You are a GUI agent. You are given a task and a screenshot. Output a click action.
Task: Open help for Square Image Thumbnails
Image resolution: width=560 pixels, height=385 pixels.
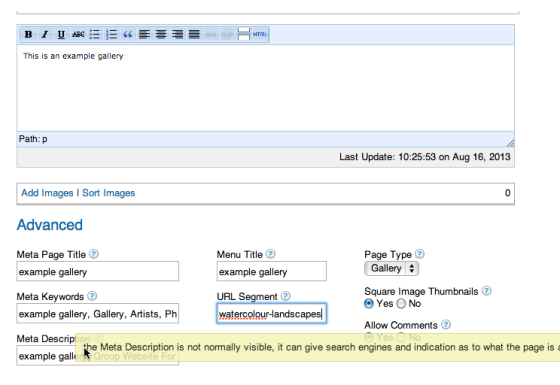coord(486,291)
